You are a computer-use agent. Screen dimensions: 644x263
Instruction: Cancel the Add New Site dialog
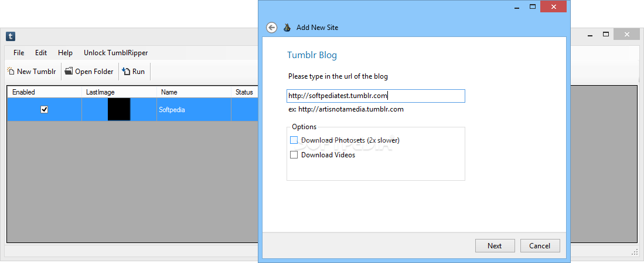(x=540, y=246)
